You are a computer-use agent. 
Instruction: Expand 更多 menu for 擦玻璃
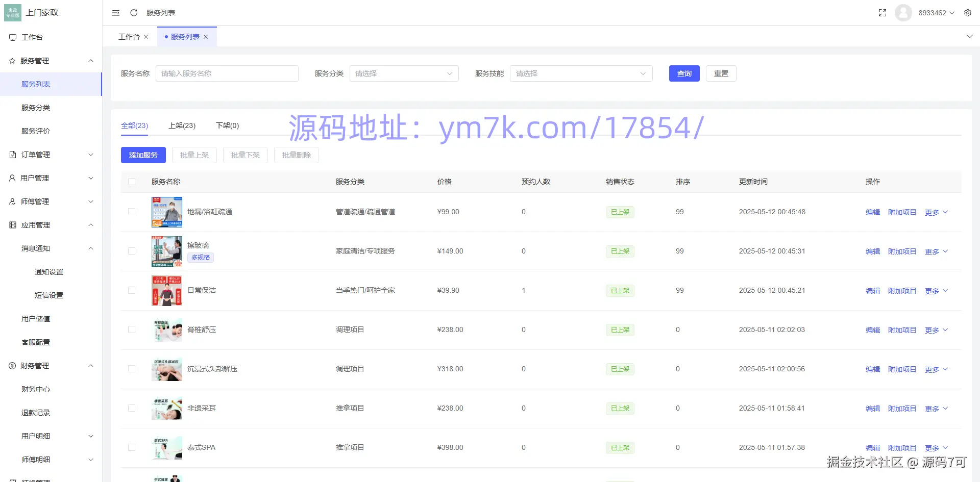936,251
